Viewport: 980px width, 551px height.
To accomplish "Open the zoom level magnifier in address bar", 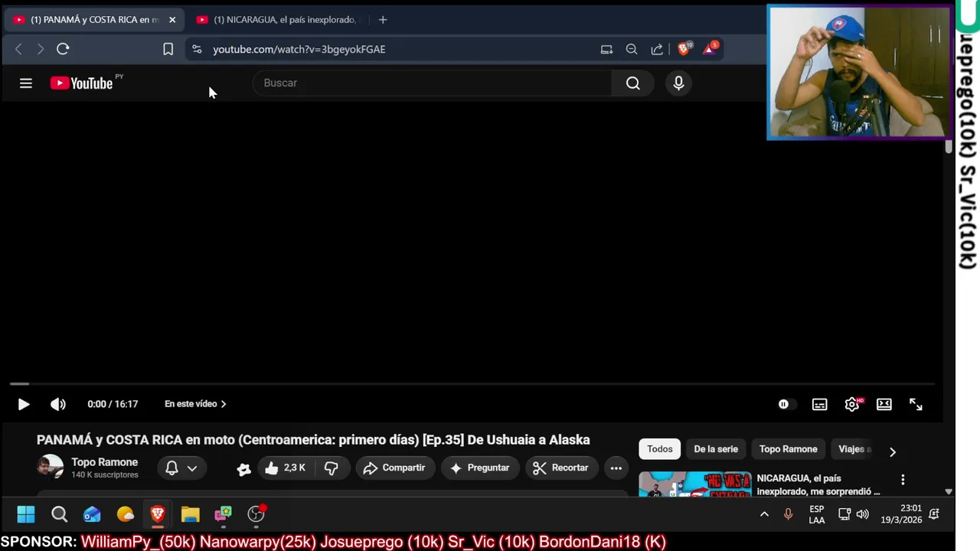I will point(632,49).
